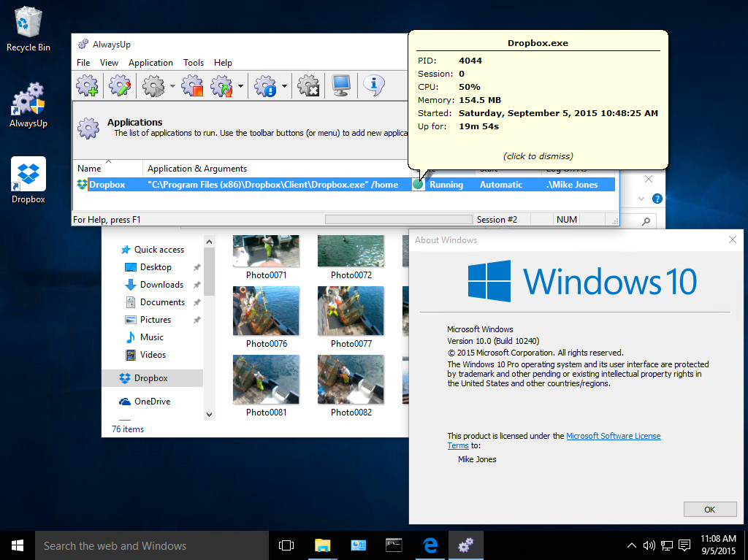Image resolution: width=748 pixels, height=560 pixels.
Task: Click the Remove Application gear icon
Action: pyautogui.click(x=309, y=86)
